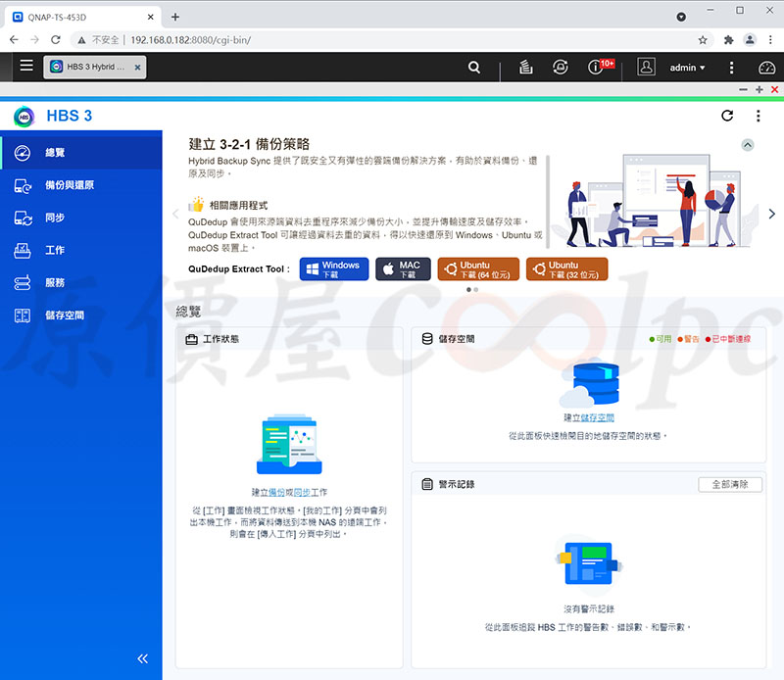Click the 相關應用程式 thumbs-up icon
This screenshot has width=784, height=680.
pyautogui.click(x=197, y=204)
